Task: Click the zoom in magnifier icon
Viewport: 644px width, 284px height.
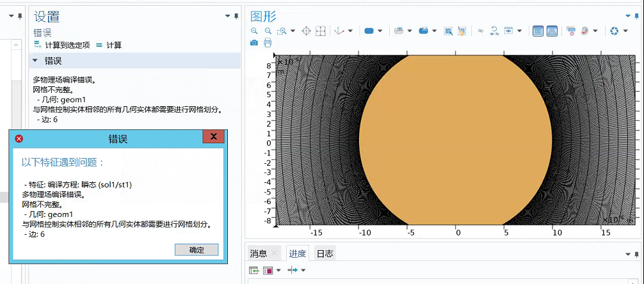Action: pos(254,31)
